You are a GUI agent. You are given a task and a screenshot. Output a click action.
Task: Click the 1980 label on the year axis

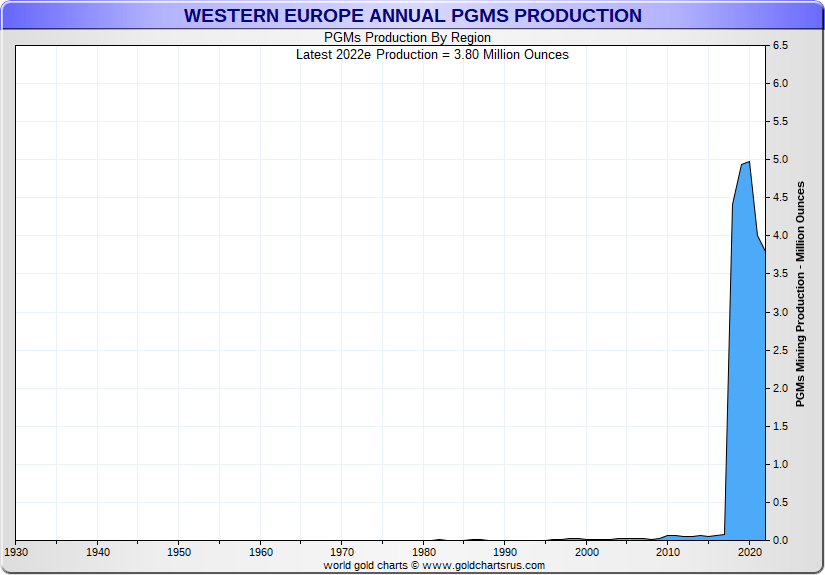(x=424, y=551)
